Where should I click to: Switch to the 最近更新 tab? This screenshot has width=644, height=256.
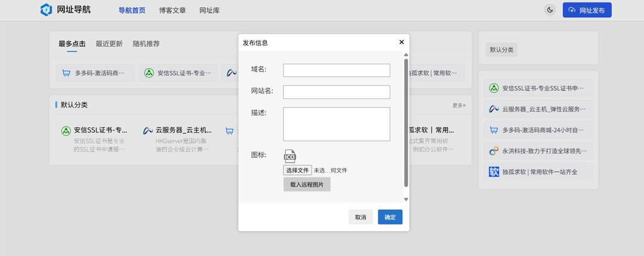click(109, 44)
